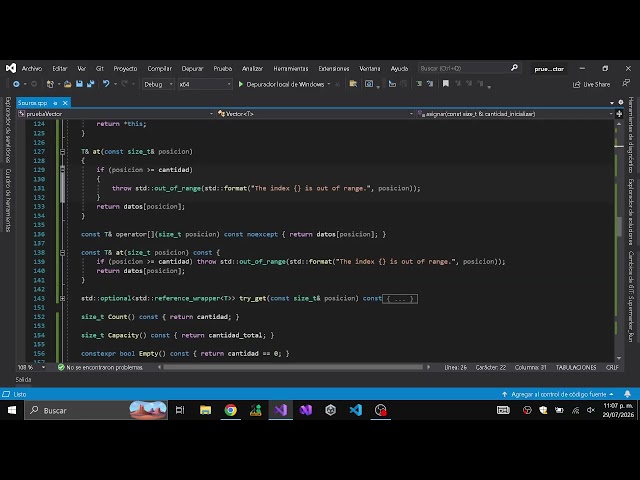
Task: Open the Cuadro de herramientas side tab
Action: 8,200
